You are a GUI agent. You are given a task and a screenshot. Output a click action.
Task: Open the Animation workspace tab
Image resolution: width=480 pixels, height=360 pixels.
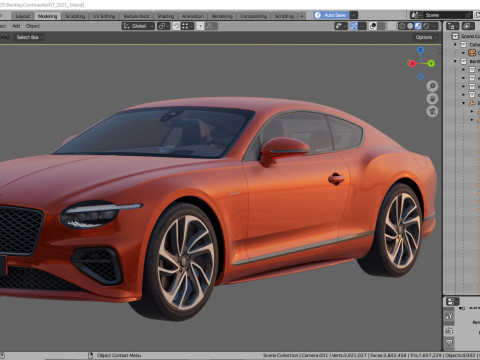tap(193, 16)
